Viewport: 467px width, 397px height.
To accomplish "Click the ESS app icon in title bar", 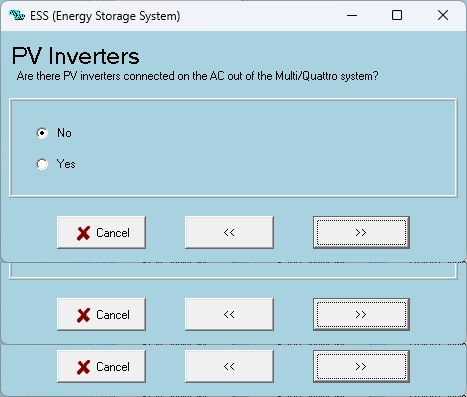I will click(17, 15).
